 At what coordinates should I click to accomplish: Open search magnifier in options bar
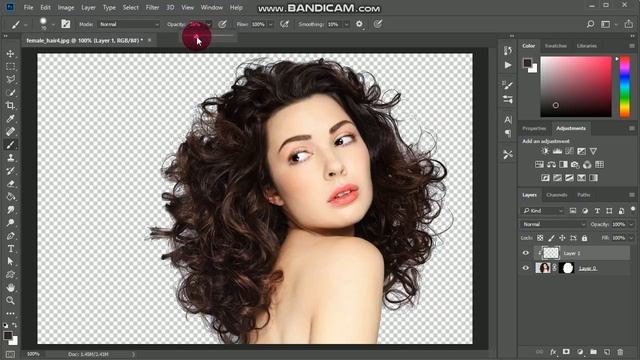point(590,24)
